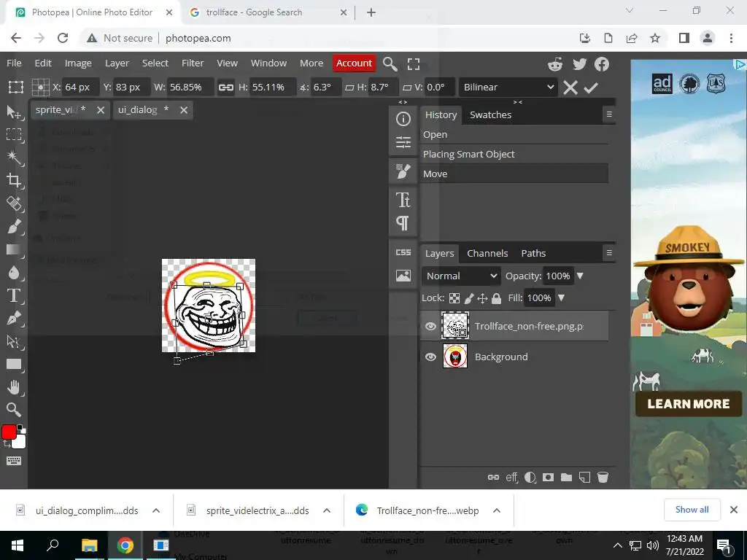The width and height of the screenshot is (747, 560).
Task: Click LEARN MORE on Smokey ad
Action: 689,404
